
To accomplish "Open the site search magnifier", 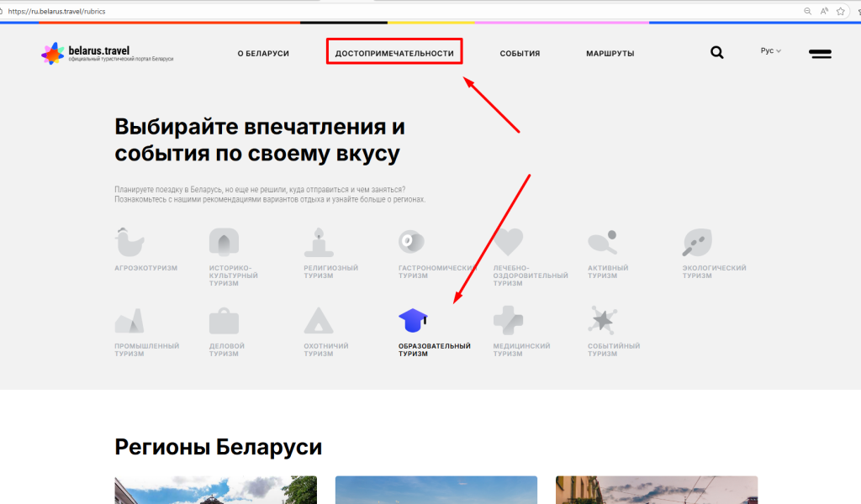I will pyautogui.click(x=716, y=53).
